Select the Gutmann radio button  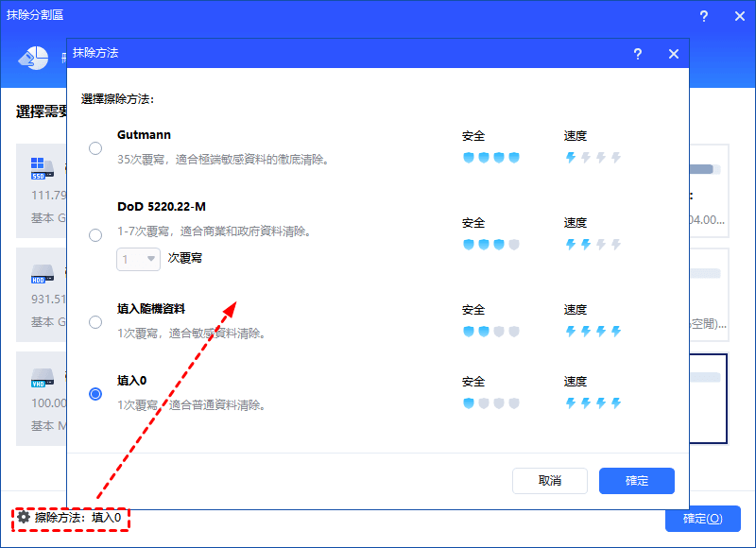click(x=95, y=148)
